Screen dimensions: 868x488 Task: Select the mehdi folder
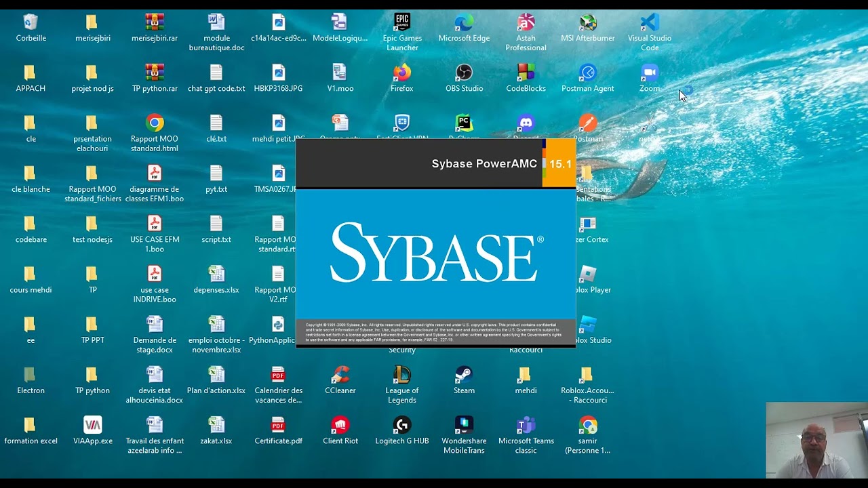tap(526, 380)
